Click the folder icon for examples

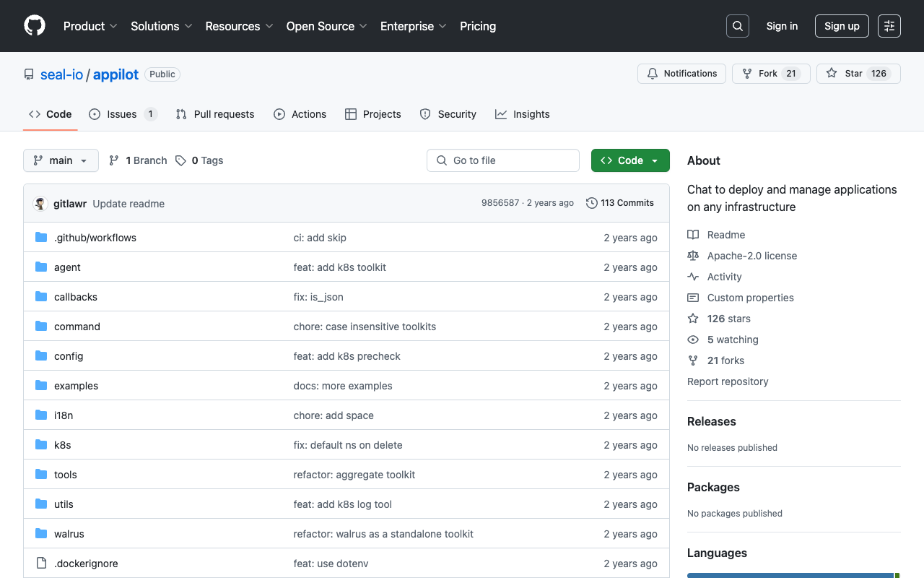(41, 385)
